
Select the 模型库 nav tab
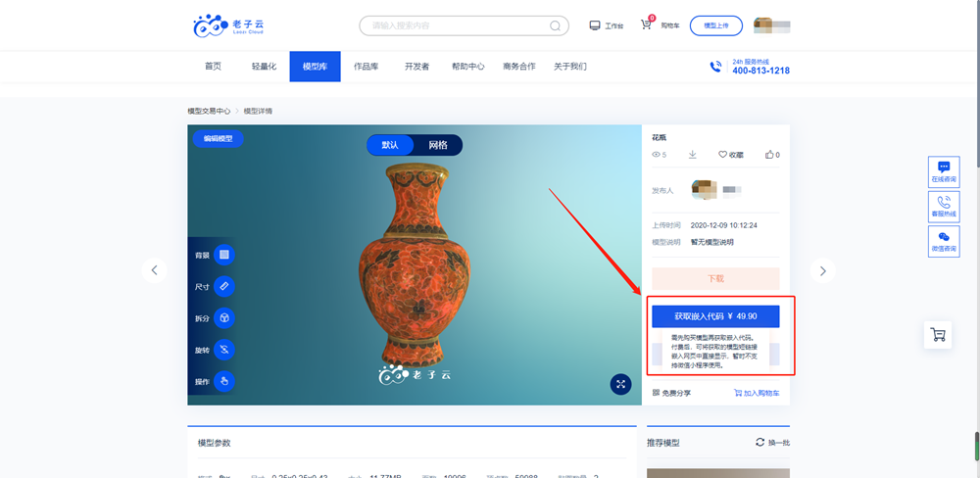[x=315, y=67]
